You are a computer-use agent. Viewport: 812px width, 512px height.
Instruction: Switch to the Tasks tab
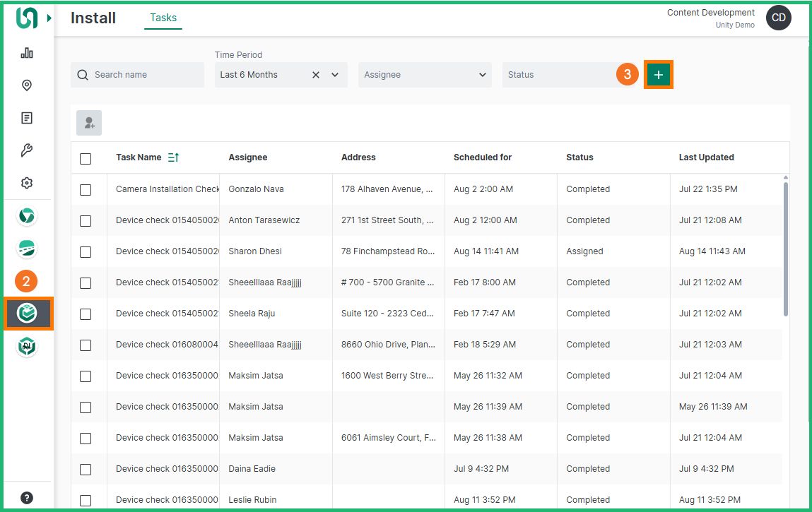(163, 18)
